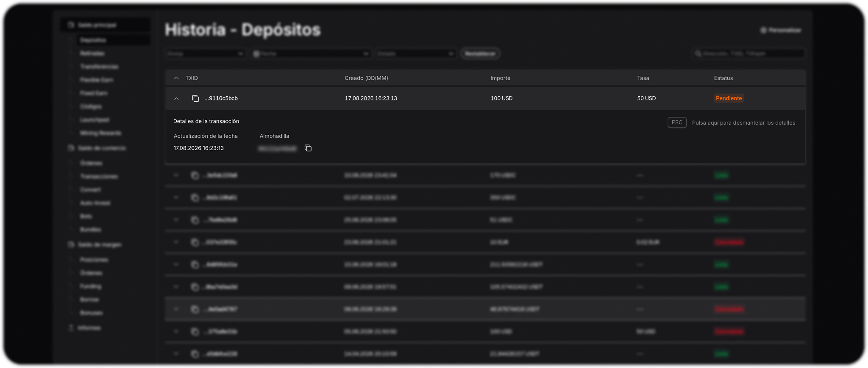The width and height of the screenshot is (868, 368).
Task: Copy the TXID of the 10 EUR deposit
Action: coord(195,243)
